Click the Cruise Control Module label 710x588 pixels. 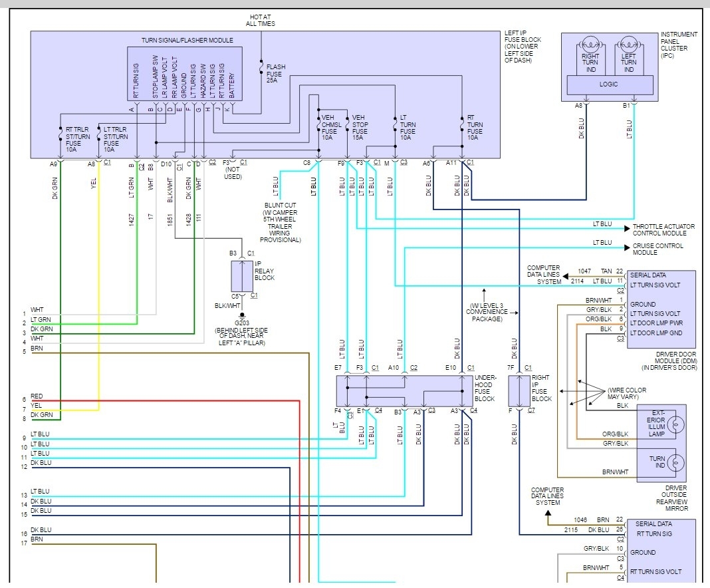(657, 249)
